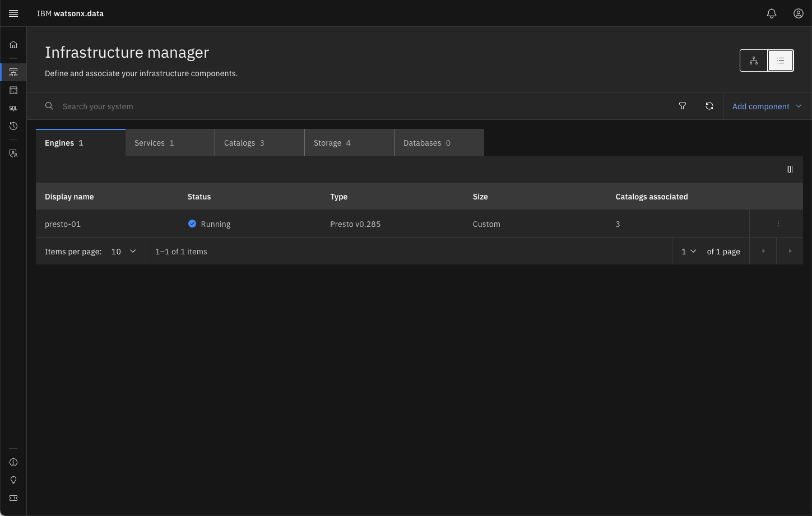
Task: Select the Databases tab
Action: pos(439,143)
